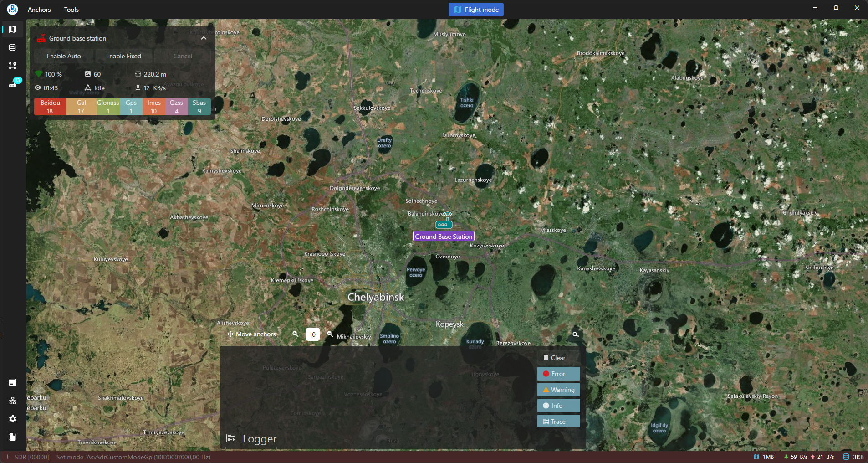Click the network connections icon in sidebar
This screenshot has width=868, height=463.
pos(13,401)
